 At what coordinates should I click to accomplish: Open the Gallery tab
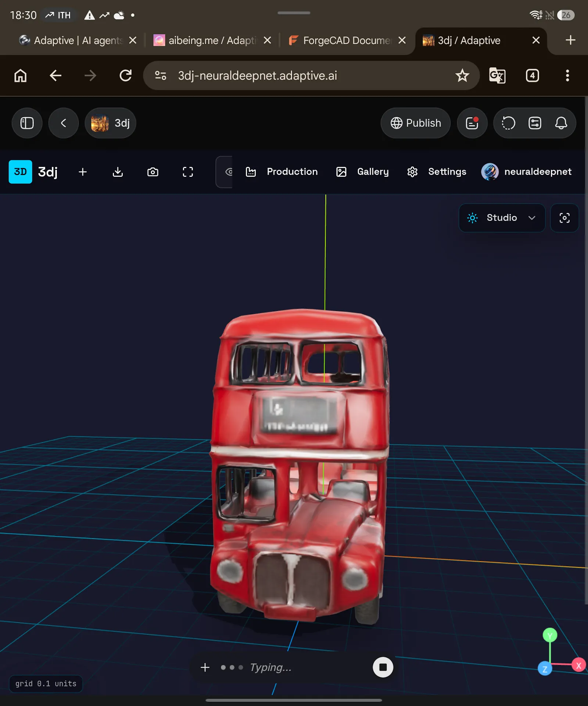pyautogui.click(x=362, y=172)
